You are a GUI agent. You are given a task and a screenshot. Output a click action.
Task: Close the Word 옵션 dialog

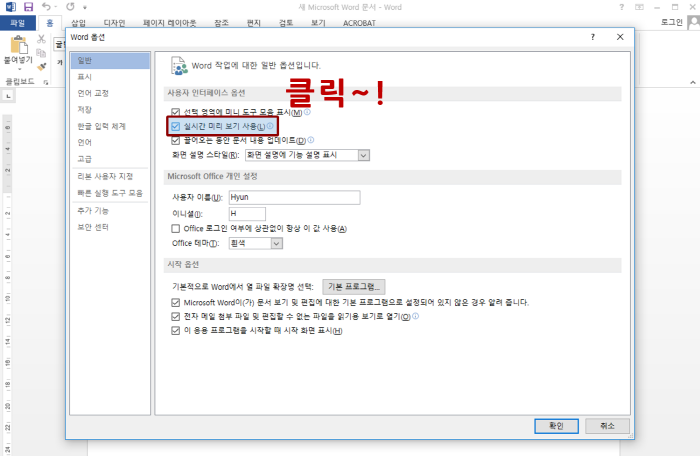(620, 37)
